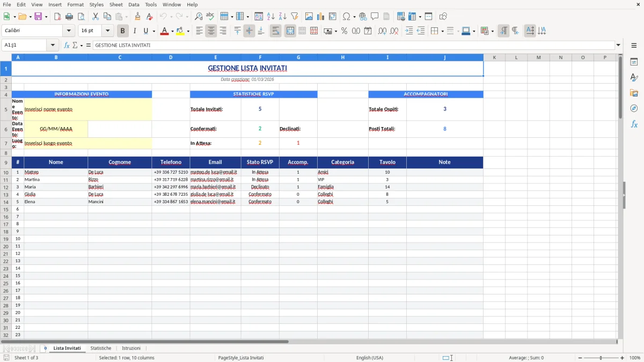Insert a chart using the toolbar icon
644x362 pixels.
coord(320,16)
